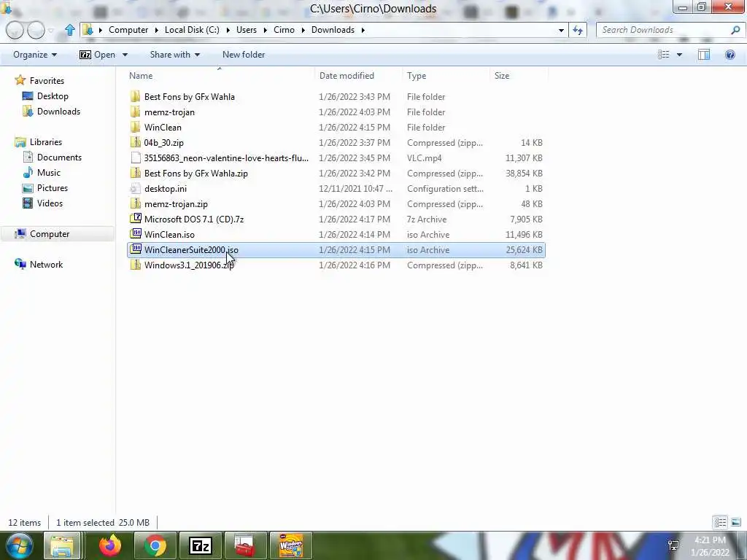Viewport: 747px width, 560px height.
Task: Click the 7z Archive type cell
Action: click(427, 219)
